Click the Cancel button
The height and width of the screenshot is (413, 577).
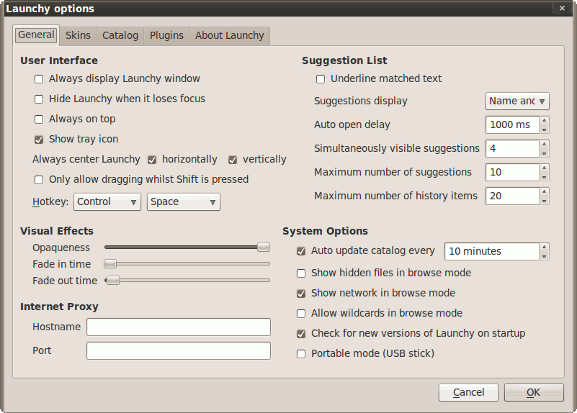(468, 392)
